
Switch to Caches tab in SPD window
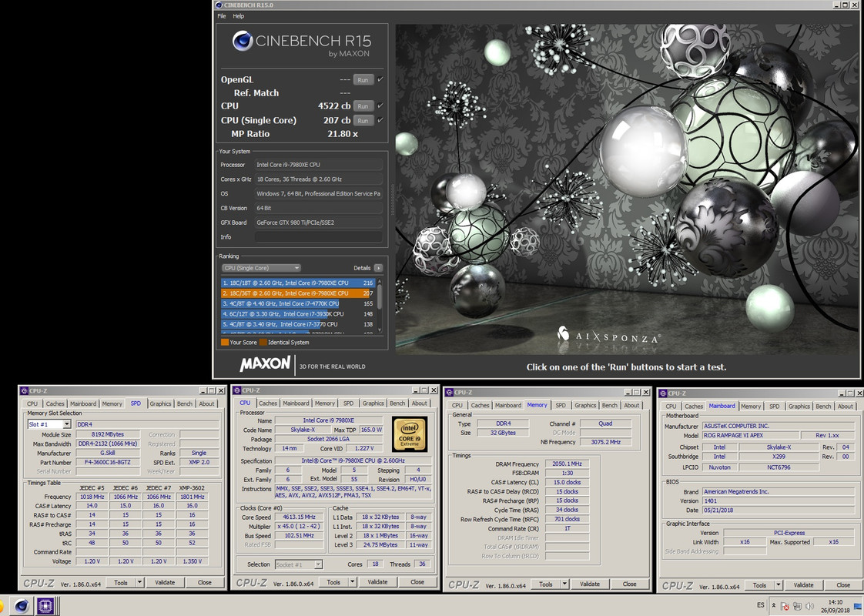55,404
